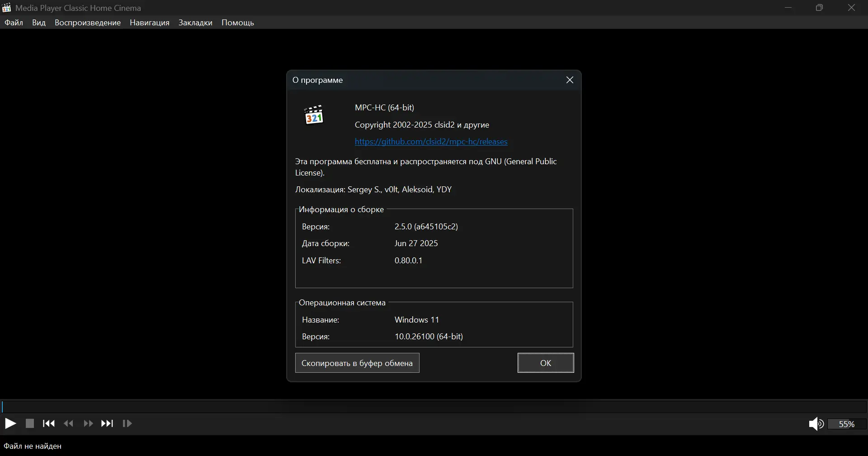Viewport: 868px width, 456px height.
Task: Start playback with the Play button
Action: pos(10,424)
